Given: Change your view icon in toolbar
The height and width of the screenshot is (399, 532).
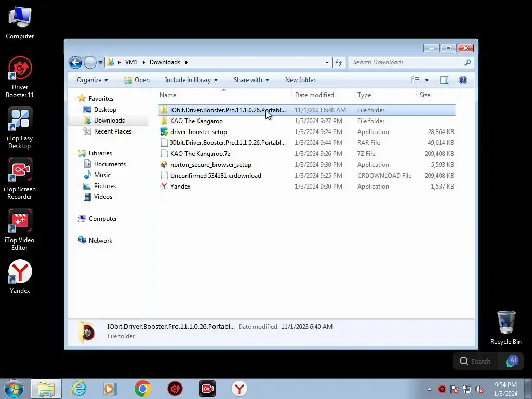Looking at the screenshot, I should coord(415,79).
